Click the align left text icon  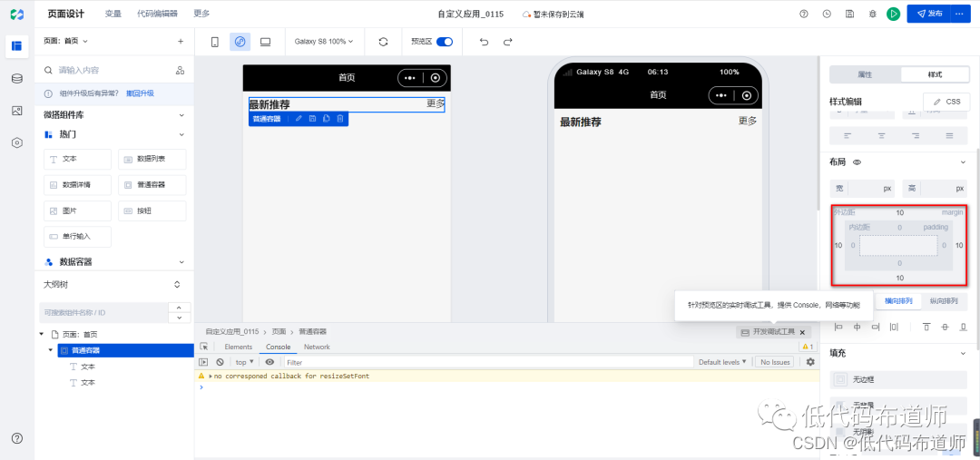click(x=848, y=135)
